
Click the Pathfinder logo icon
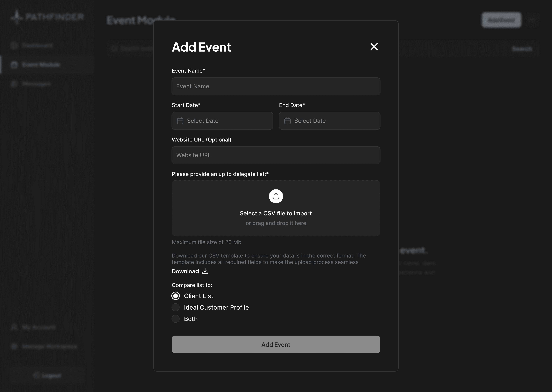click(x=17, y=17)
